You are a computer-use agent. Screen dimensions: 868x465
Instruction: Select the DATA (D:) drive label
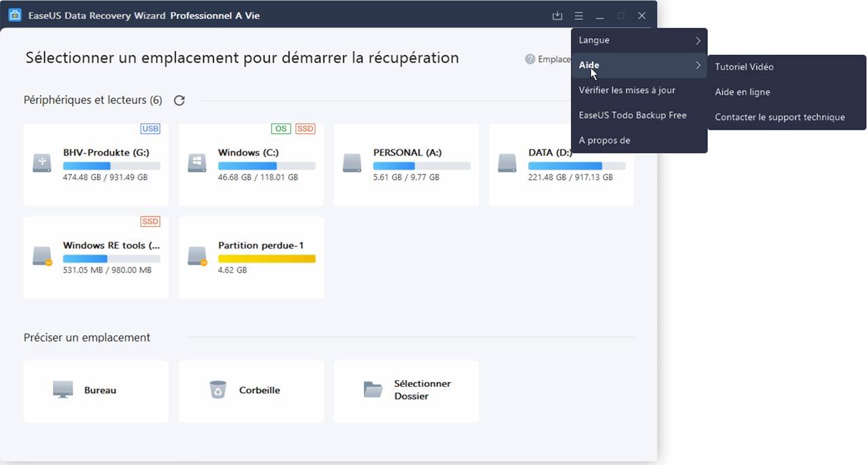click(x=550, y=153)
